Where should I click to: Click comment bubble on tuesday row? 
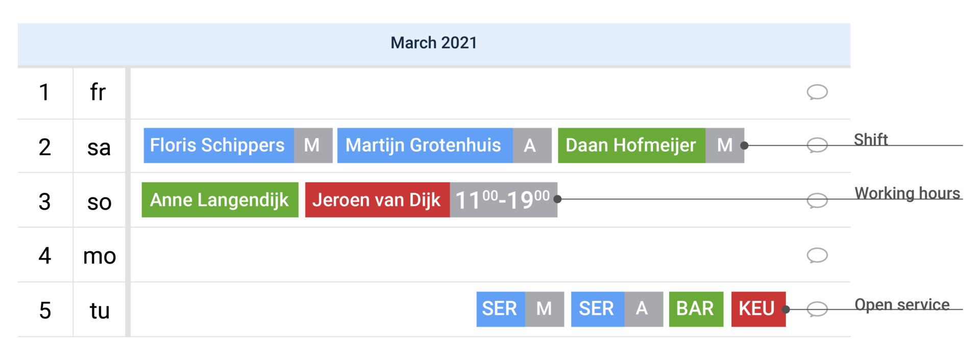(x=817, y=309)
